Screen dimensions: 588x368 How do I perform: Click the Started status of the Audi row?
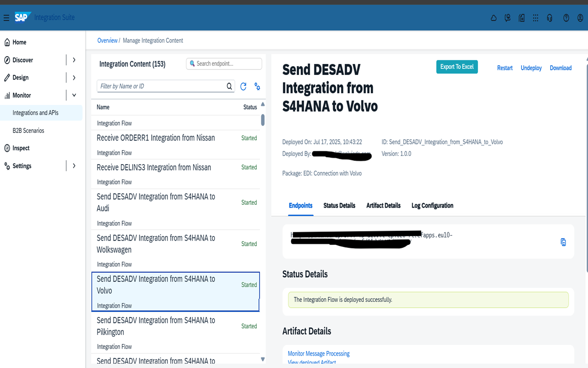pyautogui.click(x=249, y=202)
